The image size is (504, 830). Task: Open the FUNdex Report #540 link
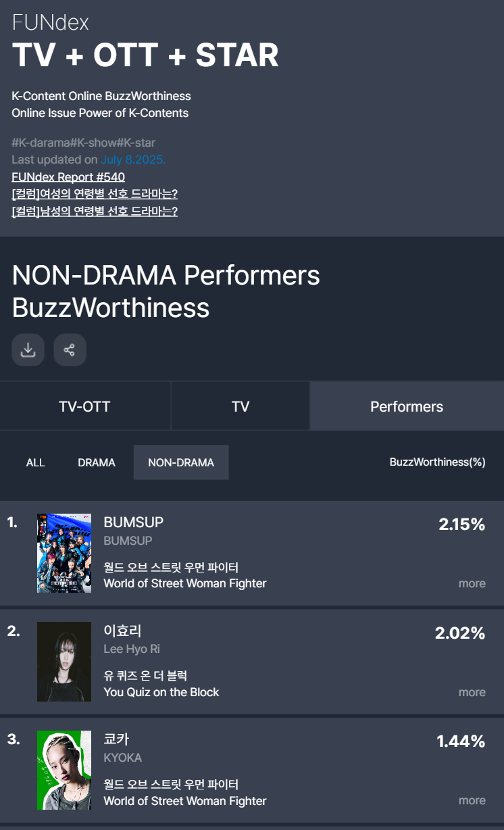(x=68, y=177)
